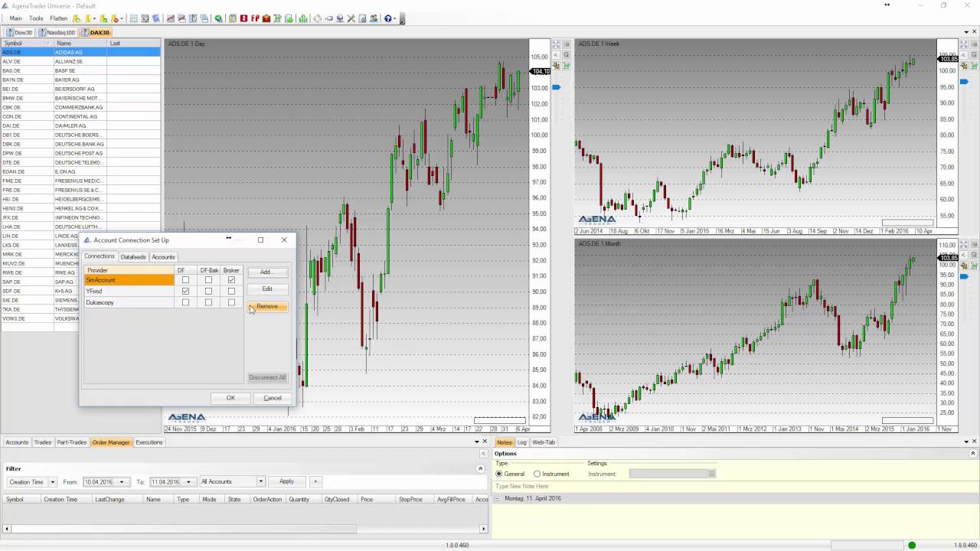Toggle the YFeed Broker checkbox
Screen dimensions: 980x551
click(x=231, y=292)
